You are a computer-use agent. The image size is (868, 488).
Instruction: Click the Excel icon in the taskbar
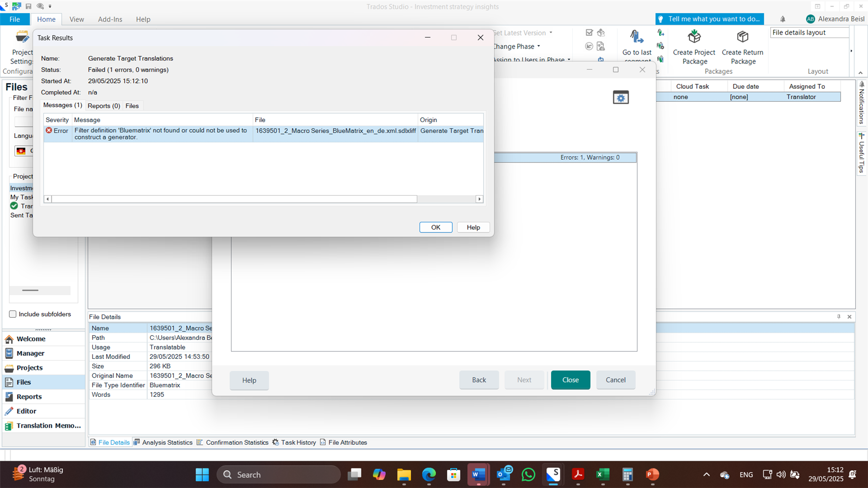(x=603, y=474)
